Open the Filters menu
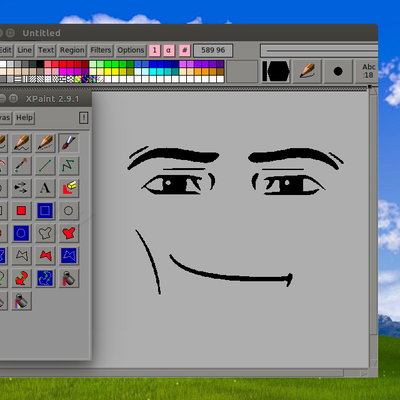Screen dimensions: 400x400 [101, 50]
